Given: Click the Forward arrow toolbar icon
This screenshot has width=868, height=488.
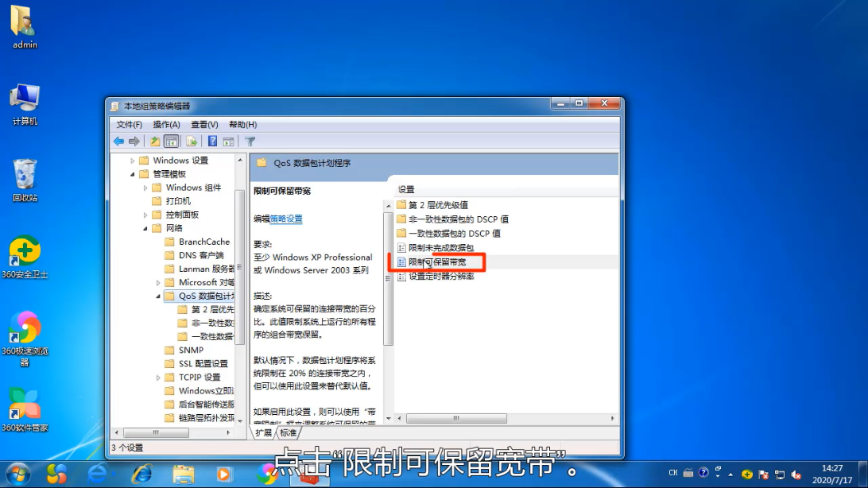Looking at the screenshot, I should (134, 141).
